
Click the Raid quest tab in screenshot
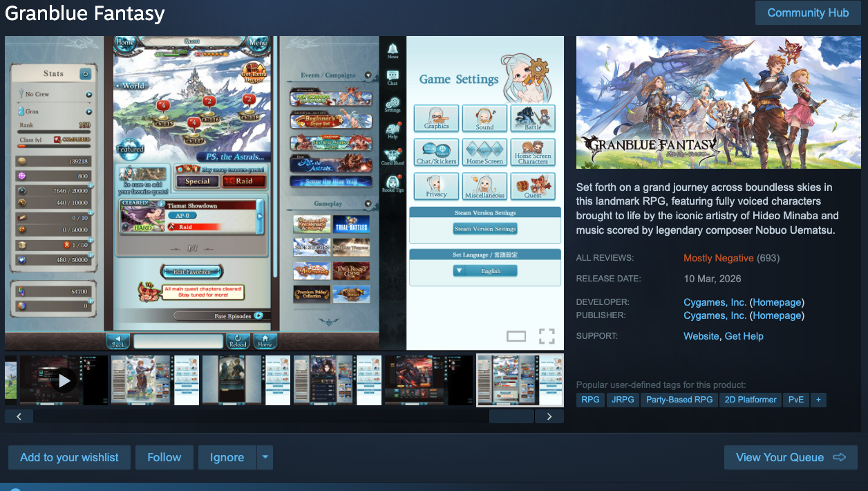click(244, 180)
